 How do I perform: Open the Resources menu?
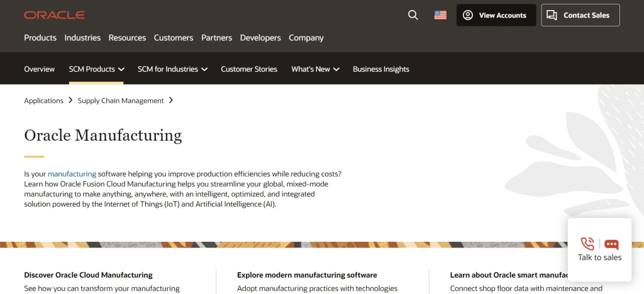pos(127,38)
